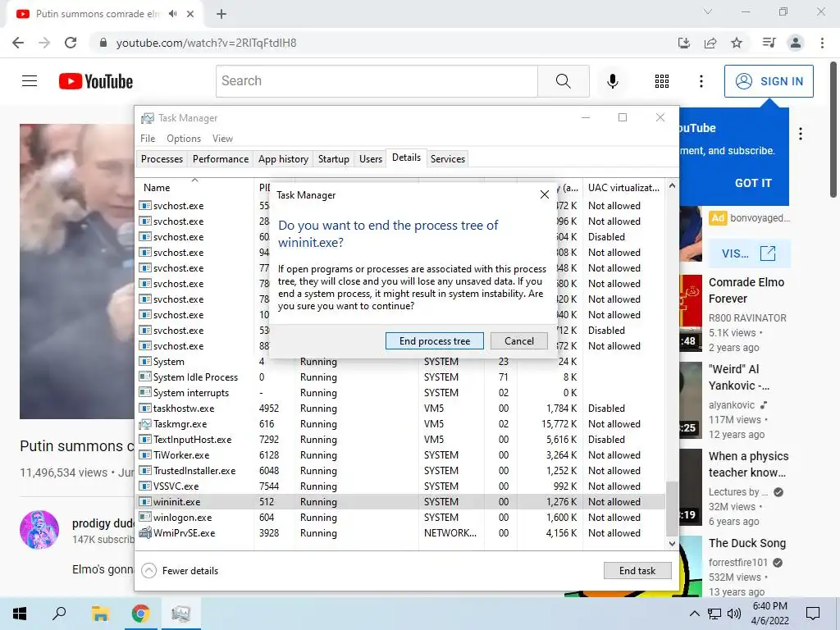Viewport: 840px width, 630px height.
Task: Click Task Manager list scrollbar up arrow
Action: pos(672,185)
